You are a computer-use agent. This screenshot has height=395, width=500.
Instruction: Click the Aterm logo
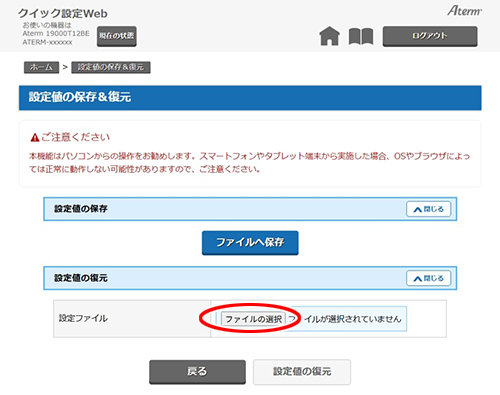464,11
